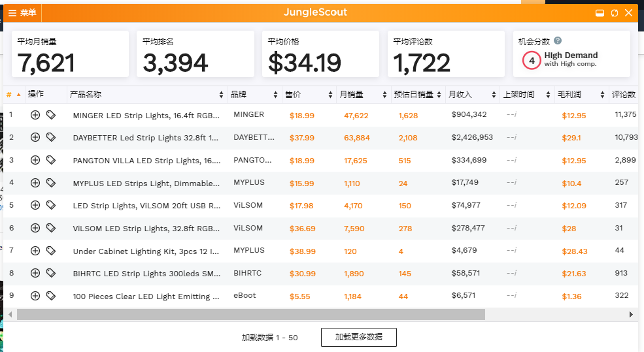
Task: Sort by 预估日销量 column arrows
Action: (x=439, y=95)
